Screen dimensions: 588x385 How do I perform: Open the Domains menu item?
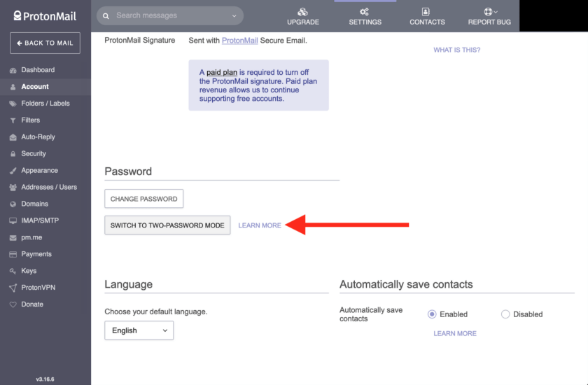click(x=34, y=204)
